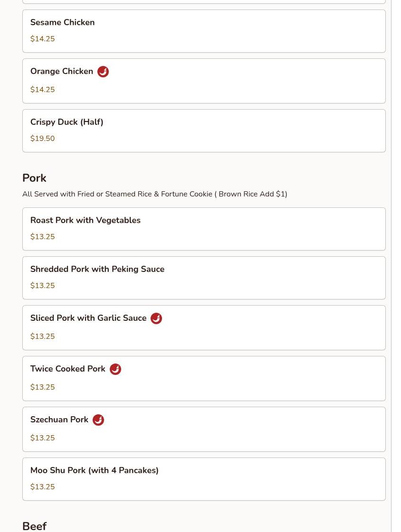Click the $14.25 price under Sesame Chicken

point(43,39)
